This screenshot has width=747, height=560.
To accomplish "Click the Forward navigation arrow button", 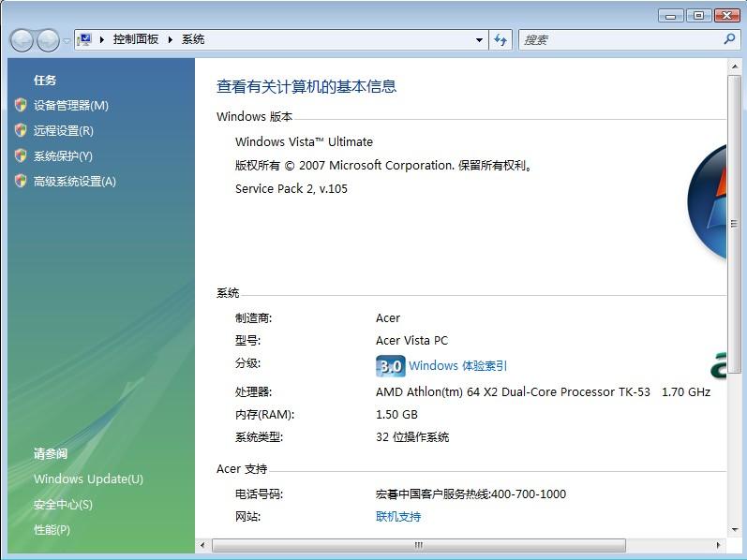I will tap(48, 40).
